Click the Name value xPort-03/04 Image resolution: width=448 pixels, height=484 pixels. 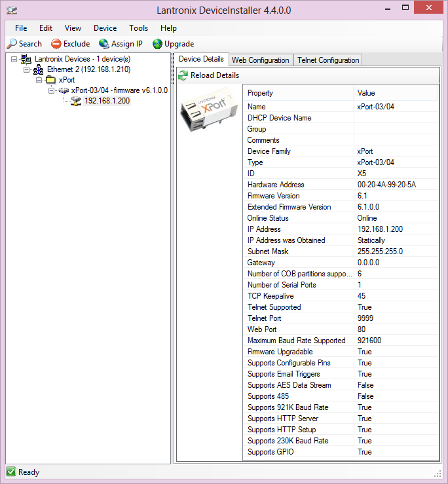(375, 107)
